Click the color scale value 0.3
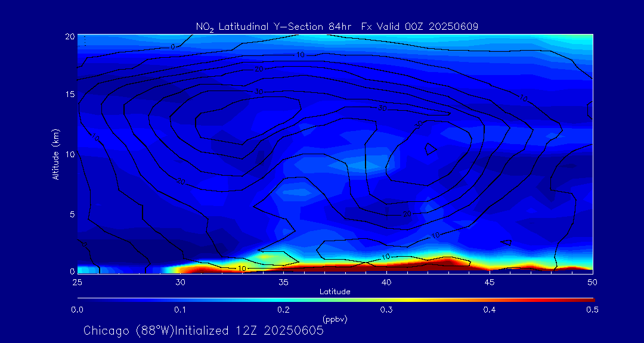Screen dimensions: 644x343 click(387, 310)
